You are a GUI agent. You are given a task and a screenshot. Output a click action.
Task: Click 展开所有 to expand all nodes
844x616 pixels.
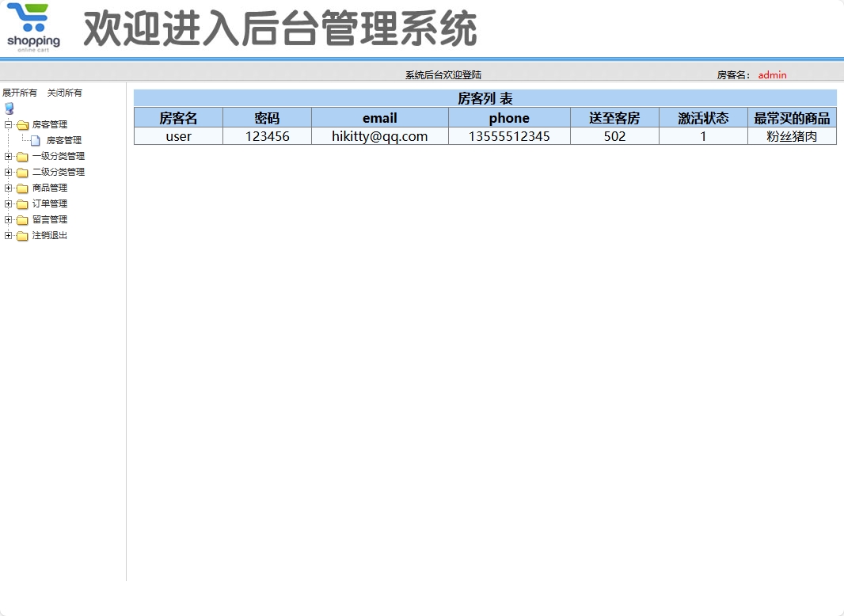[x=20, y=93]
